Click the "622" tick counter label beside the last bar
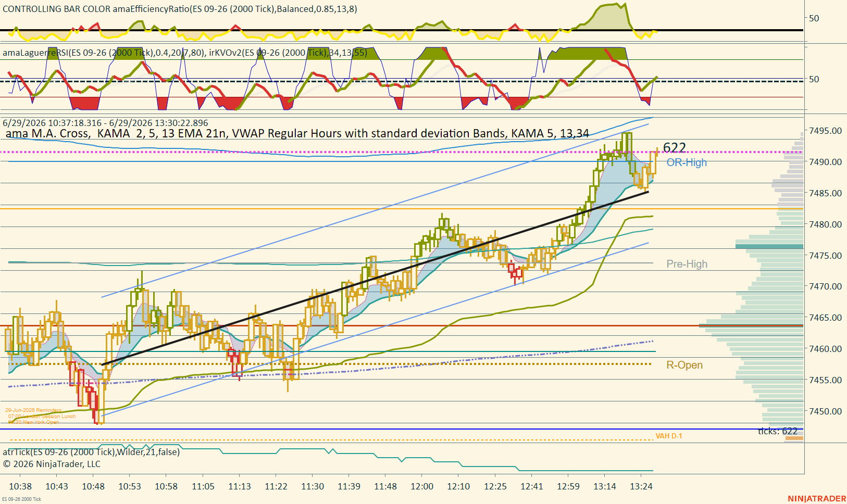This screenshot has width=847, height=504. tap(674, 148)
